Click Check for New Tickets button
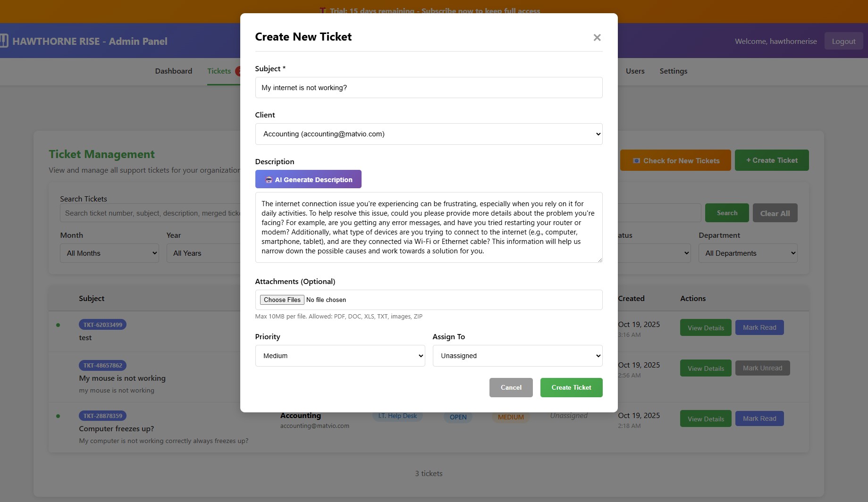 (x=675, y=161)
